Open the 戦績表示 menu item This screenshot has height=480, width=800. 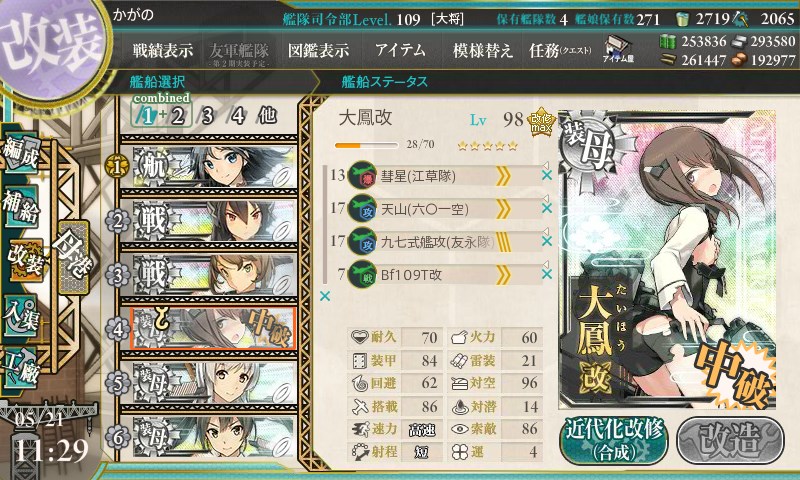[163, 50]
